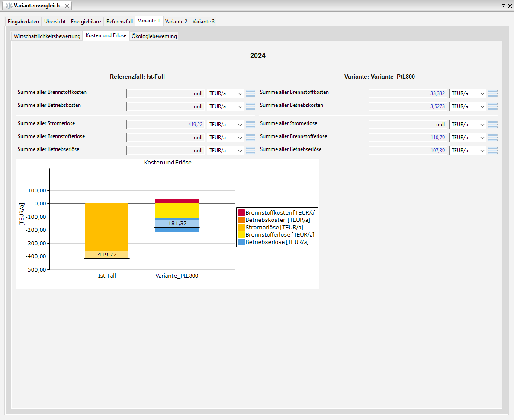Screen dimensions: 514x420
Task: Open the list icon for reference Betriebserlöse row
Action: 251,151
